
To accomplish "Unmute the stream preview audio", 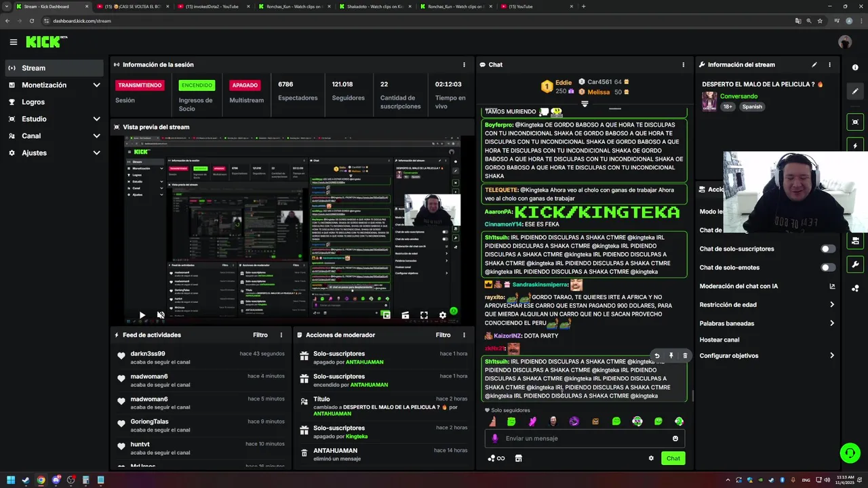I will point(161,315).
